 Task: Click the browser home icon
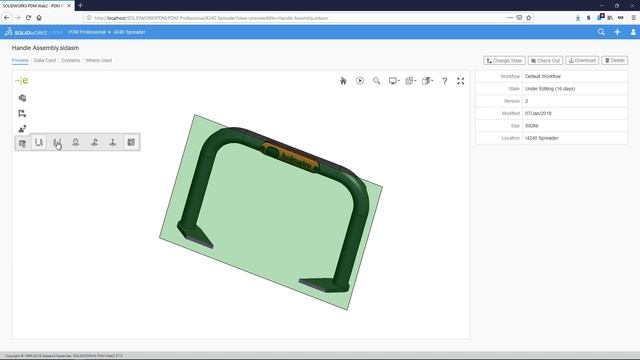click(x=39, y=18)
